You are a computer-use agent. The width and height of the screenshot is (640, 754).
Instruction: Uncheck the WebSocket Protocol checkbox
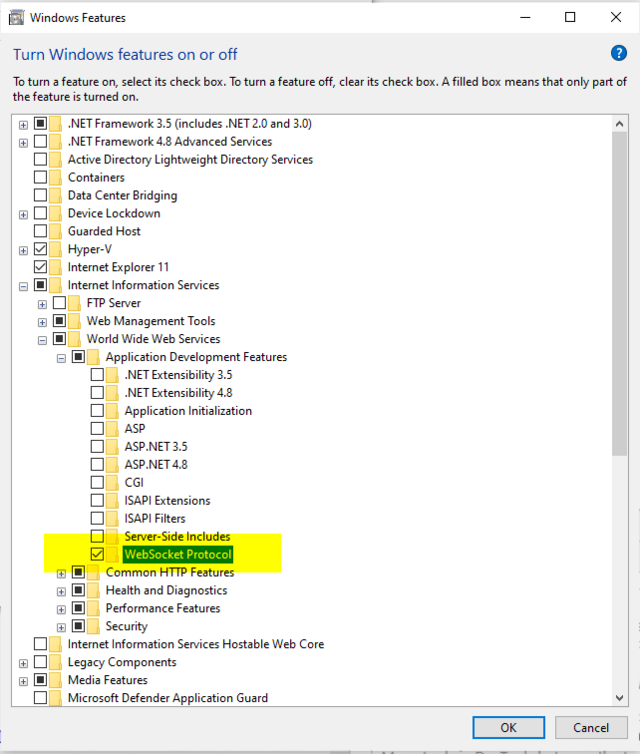97,554
